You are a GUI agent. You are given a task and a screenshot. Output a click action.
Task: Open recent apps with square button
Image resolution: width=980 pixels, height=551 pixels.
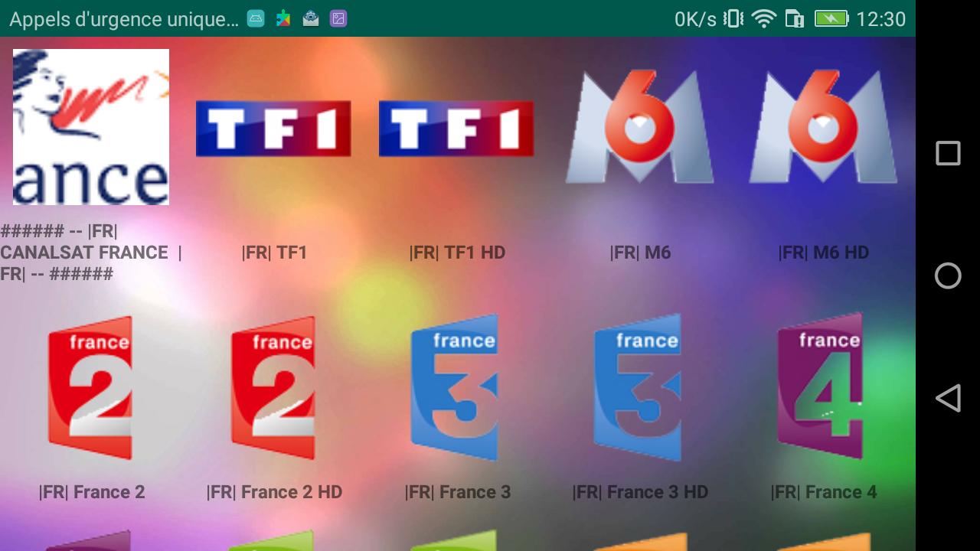(x=948, y=153)
